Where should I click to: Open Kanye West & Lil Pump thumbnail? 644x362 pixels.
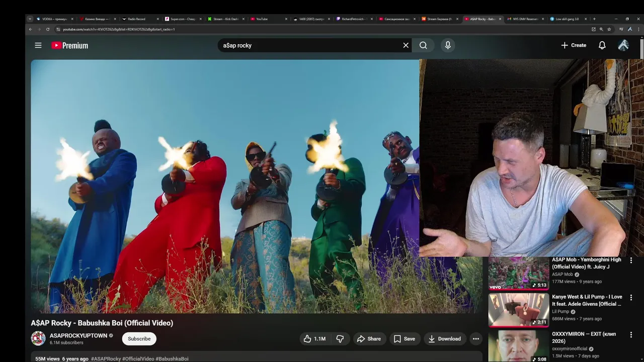tap(519, 310)
